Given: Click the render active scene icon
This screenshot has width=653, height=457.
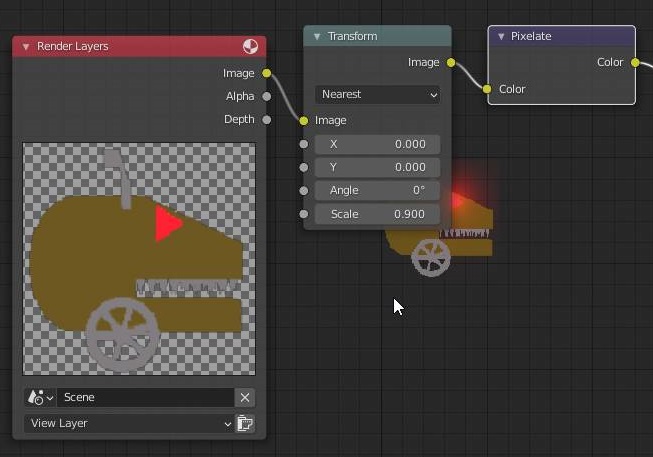Looking at the screenshot, I should point(245,424).
